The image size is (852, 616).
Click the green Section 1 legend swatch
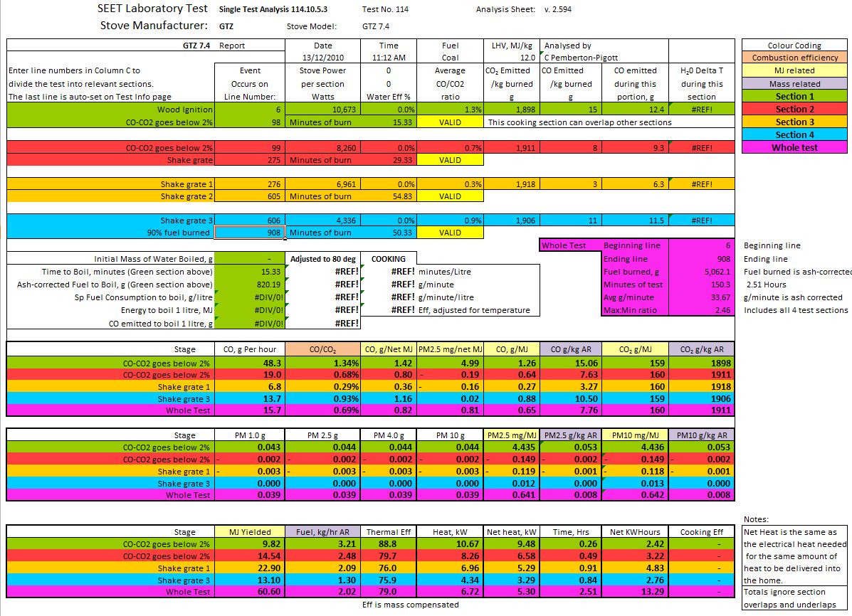click(794, 96)
